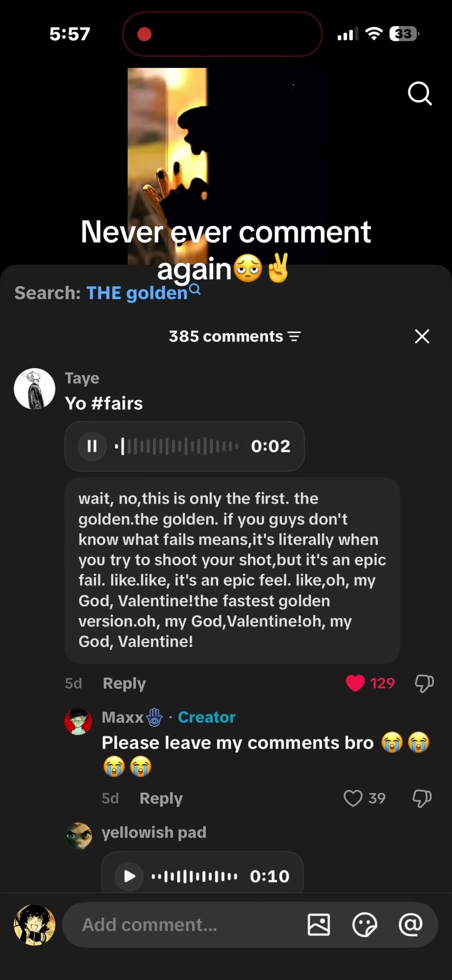Open the comment sort filter icon
Screen dimensions: 452x980
[294, 336]
